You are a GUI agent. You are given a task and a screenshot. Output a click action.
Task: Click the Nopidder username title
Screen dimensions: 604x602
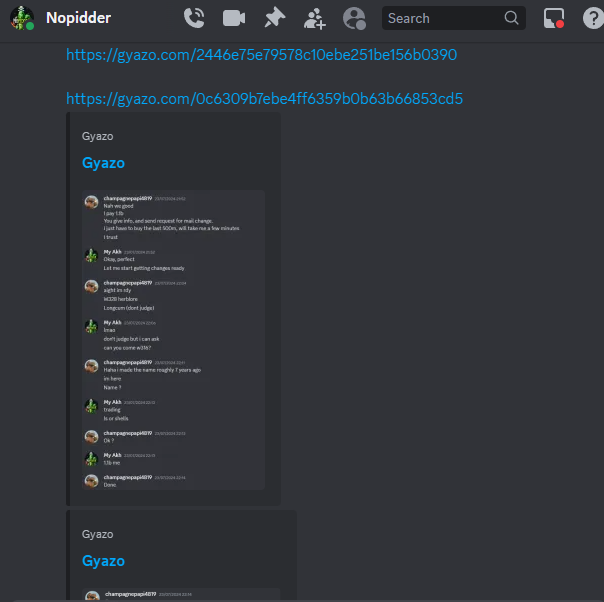pyautogui.click(x=79, y=18)
